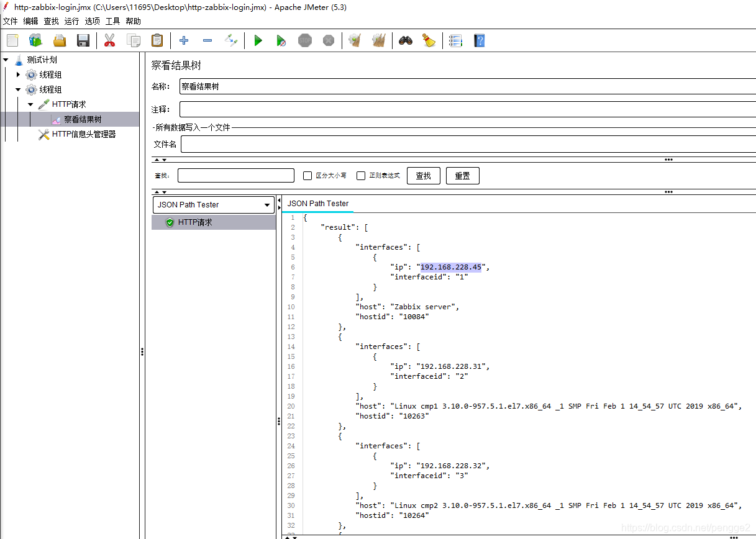This screenshot has height=539, width=756.
Task: Expand the first 线程组 node
Action: click(x=18, y=75)
